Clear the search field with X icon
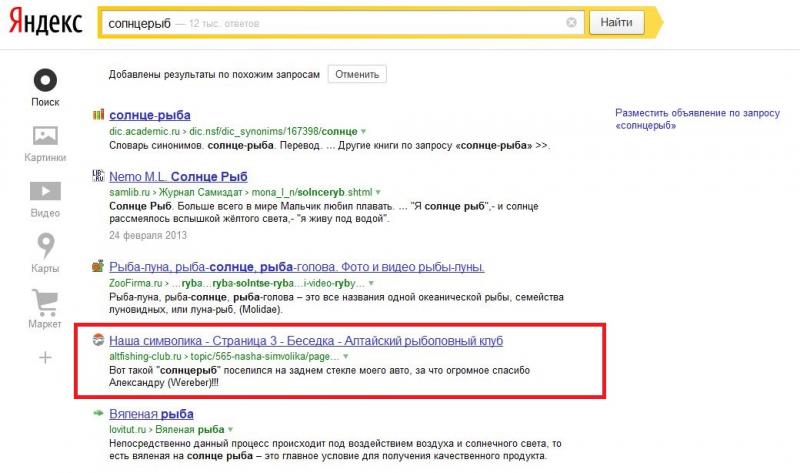 click(x=571, y=22)
